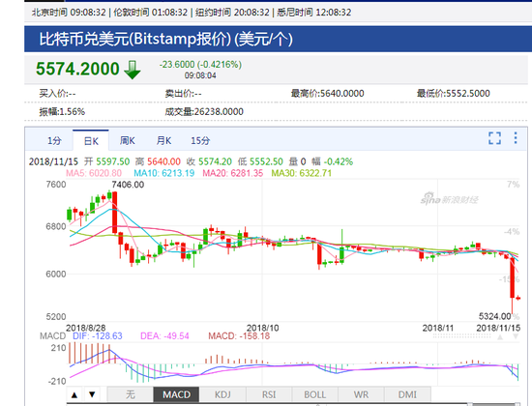Click the 卖出价:-- field
The width and height of the screenshot is (532, 406).
[x=183, y=93]
